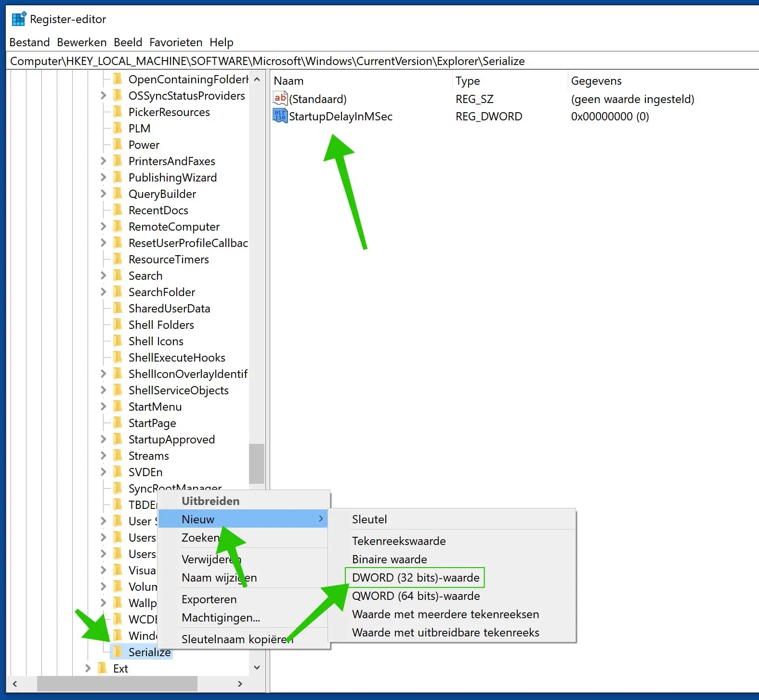Expand the SearchFolder key
Image resolution: width=759 pixels, height=700 pixels.
point(103,292)
